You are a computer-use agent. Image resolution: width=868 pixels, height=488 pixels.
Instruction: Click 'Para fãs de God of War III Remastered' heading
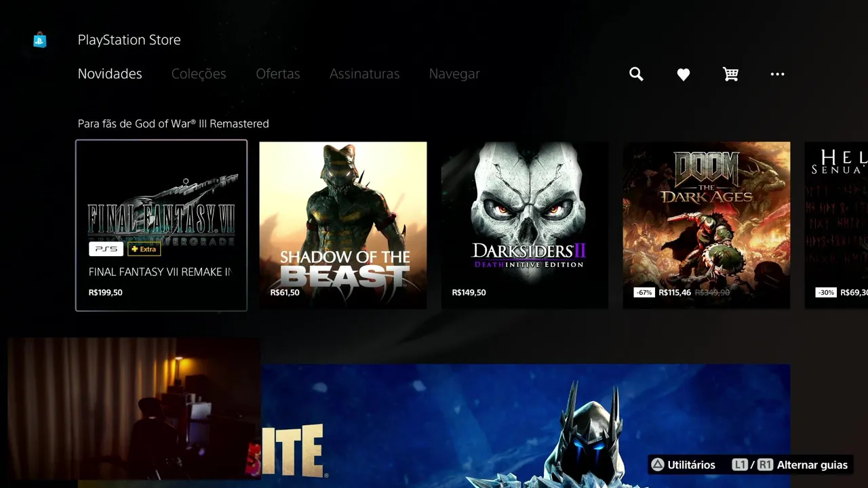point(173,123)
